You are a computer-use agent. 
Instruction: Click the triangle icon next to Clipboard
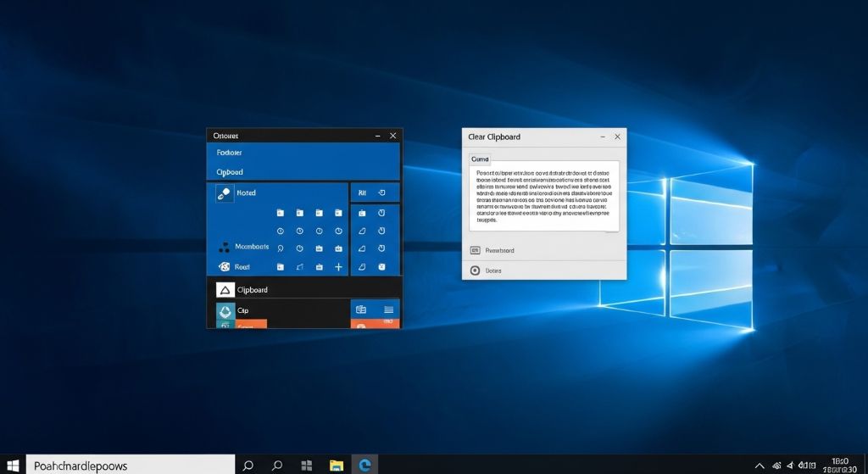point(225,290)
